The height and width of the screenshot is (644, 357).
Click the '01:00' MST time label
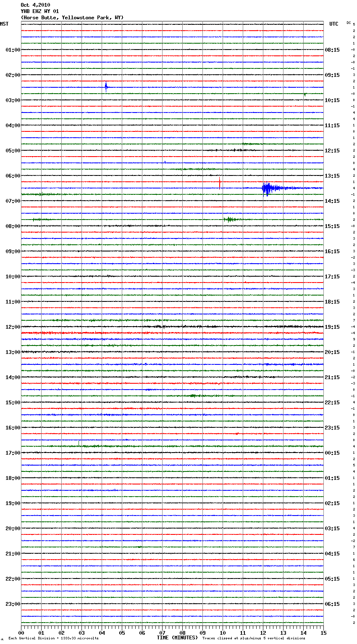pyautogui.click(x=13, y=50)
